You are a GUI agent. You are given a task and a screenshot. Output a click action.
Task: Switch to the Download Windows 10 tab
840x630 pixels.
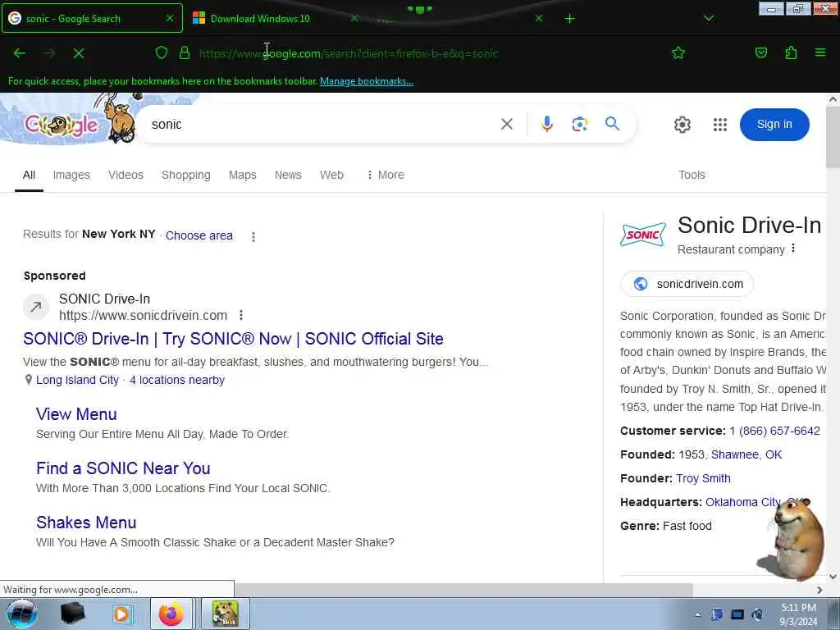pyautogui.click(x=260, y=19)
